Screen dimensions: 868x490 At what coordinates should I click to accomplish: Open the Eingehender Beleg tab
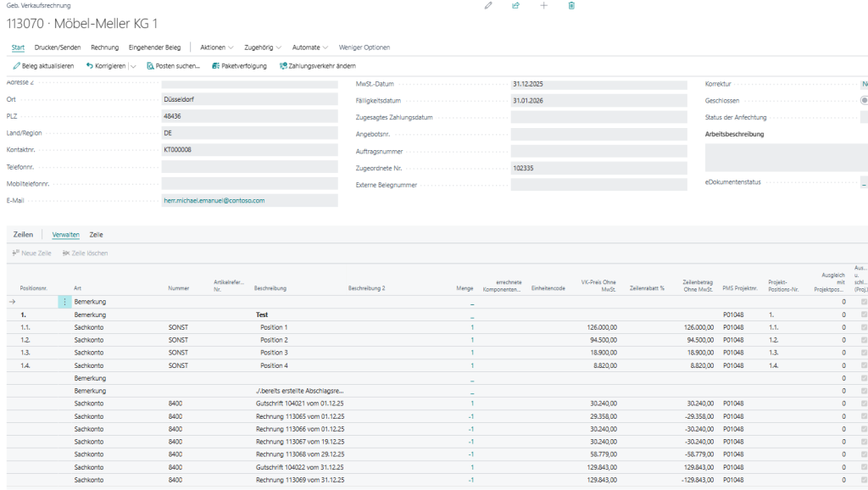click(154, 47)
